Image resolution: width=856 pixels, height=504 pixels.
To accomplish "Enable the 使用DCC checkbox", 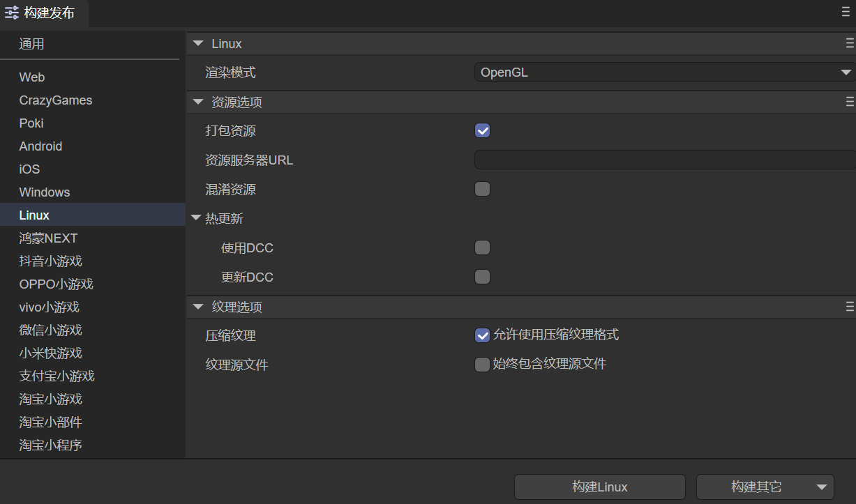I will click(x=482, y=247).
